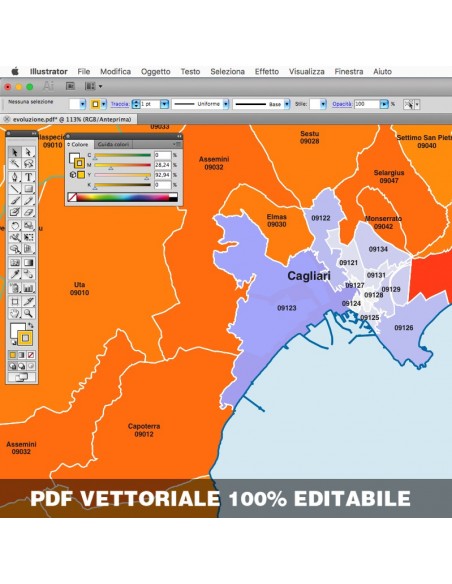Open the stroke weight dropdown (1 pt)
Viewport: 452px width, 584px height.
(x=164, y=104)
